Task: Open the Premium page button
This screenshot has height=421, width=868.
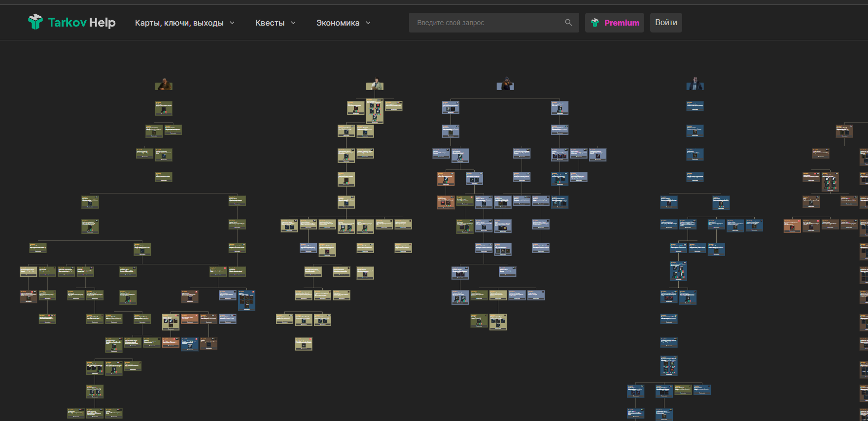Action: (615, 23)
